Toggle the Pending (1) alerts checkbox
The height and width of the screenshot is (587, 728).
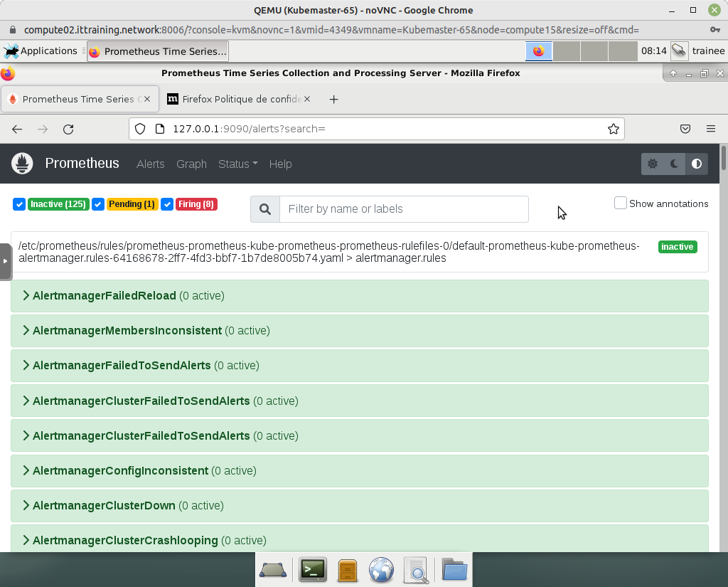coord(99,204)
